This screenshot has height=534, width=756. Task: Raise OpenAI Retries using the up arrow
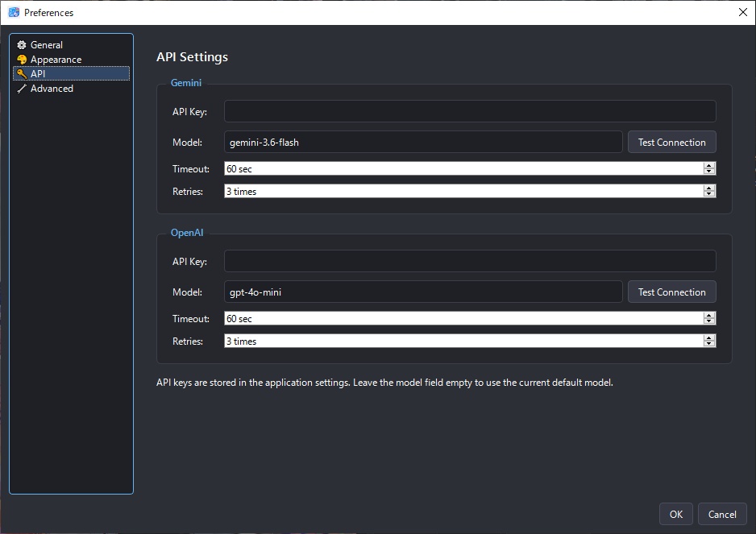pos(708,337)
